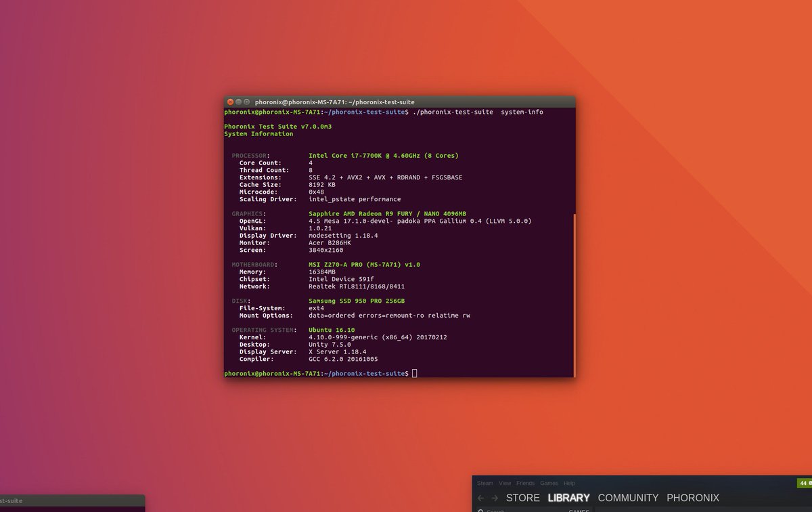Click the terminal's orange vertical scrollbar
Image resolution: width=812 pixels, height=512 pixels.
574,295
